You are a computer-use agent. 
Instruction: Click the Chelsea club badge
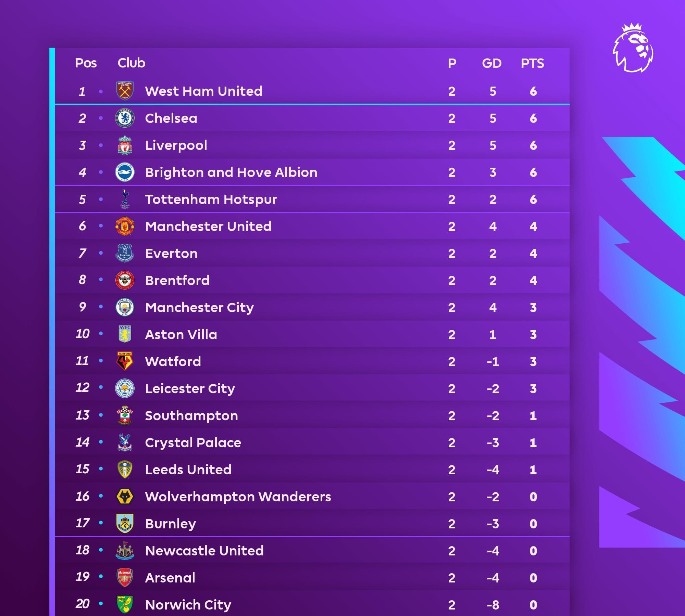pos(125,118)
